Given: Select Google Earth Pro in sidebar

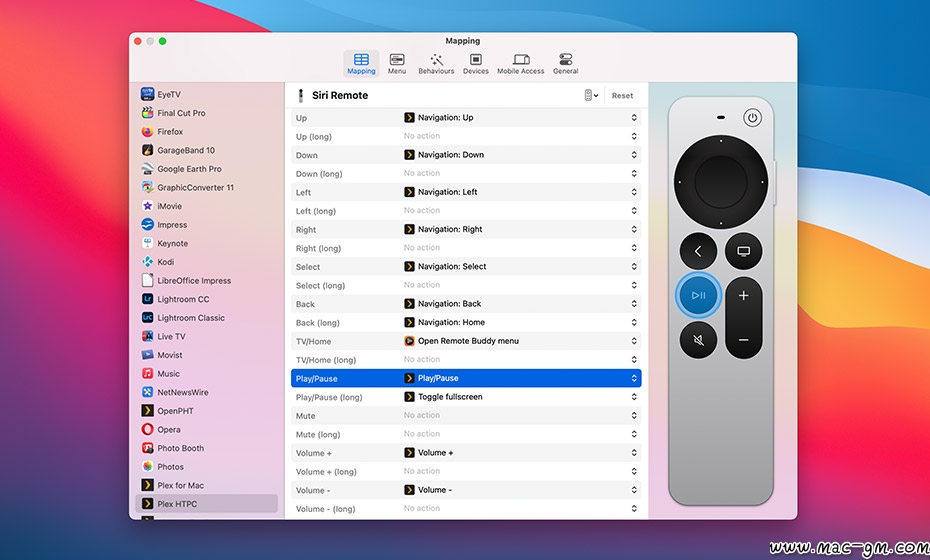Looking at the screenshot, I should coord(206,169).
